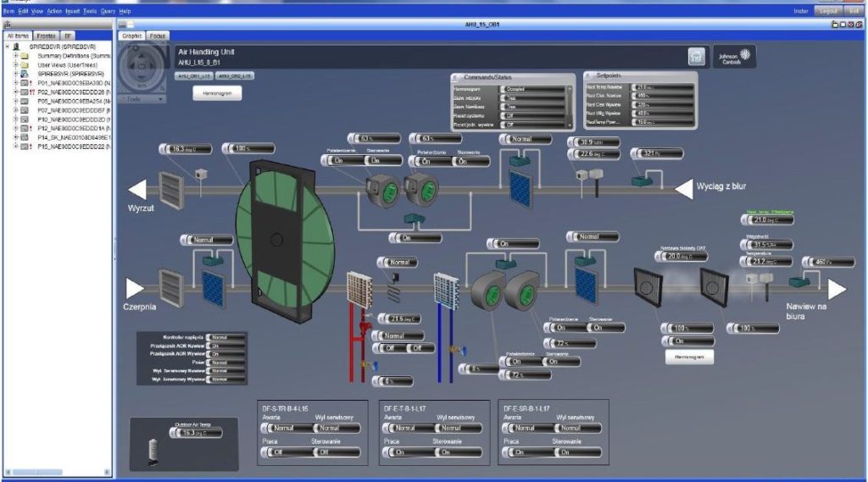Click the home icon beside Johnson Controls logo
The width and height of the screenshot is (868, 482).
tap(697, 57)
